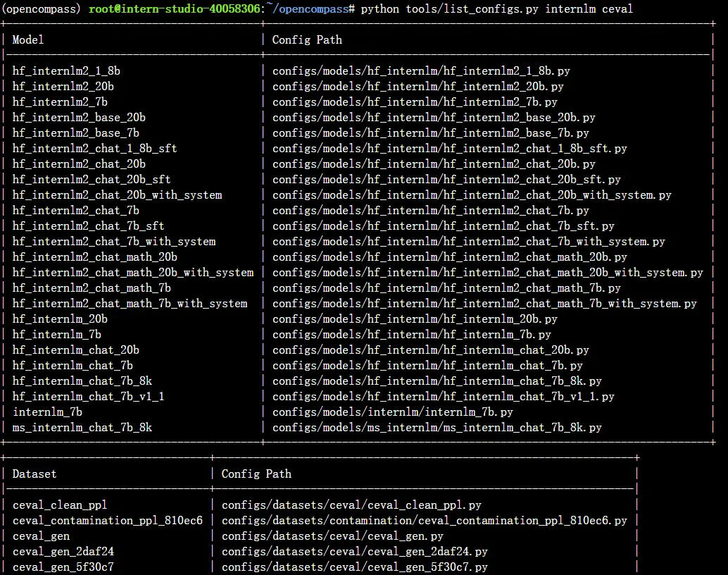
Task: Select dataset ceval_gen_2daf24
Action: (63, 551)
